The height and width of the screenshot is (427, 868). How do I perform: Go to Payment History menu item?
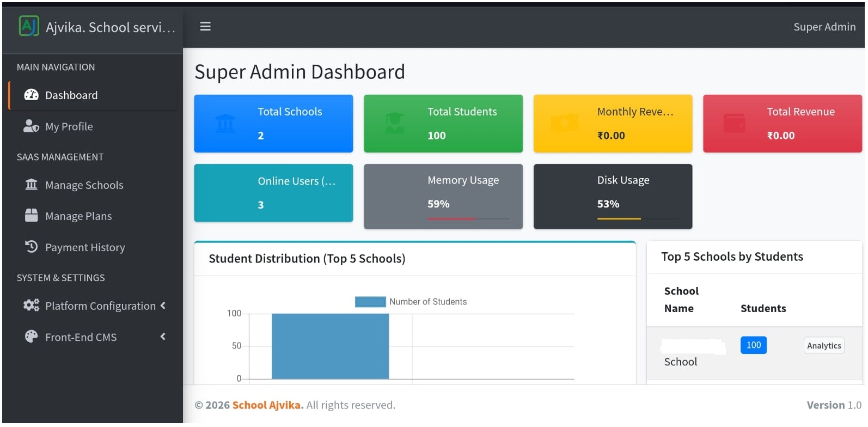click(85, 247)
